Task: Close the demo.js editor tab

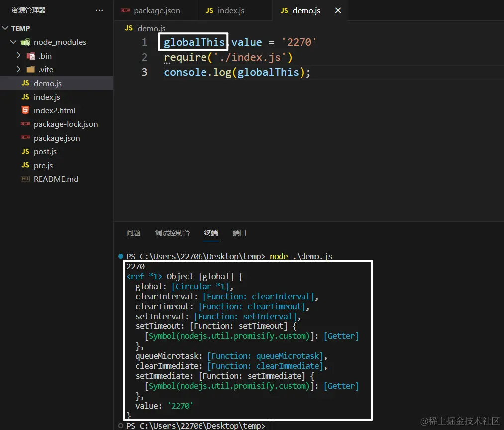Action: pos(338,10)
